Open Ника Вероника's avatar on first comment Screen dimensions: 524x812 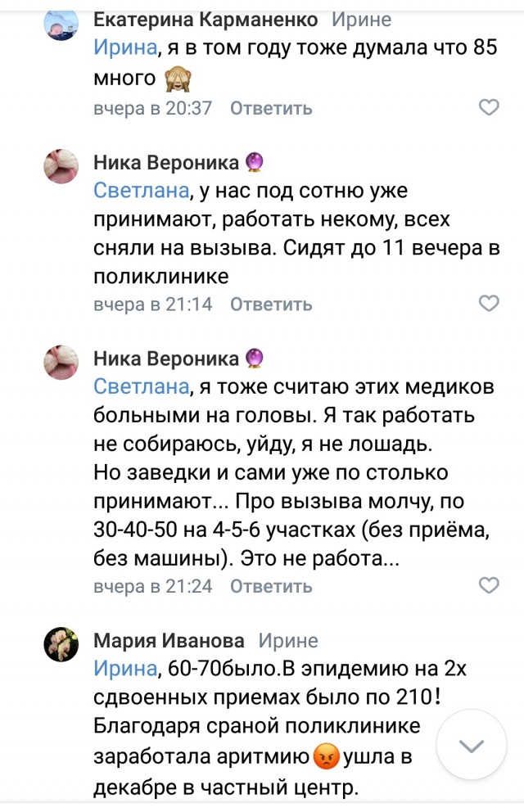click(x=61, y=166)
